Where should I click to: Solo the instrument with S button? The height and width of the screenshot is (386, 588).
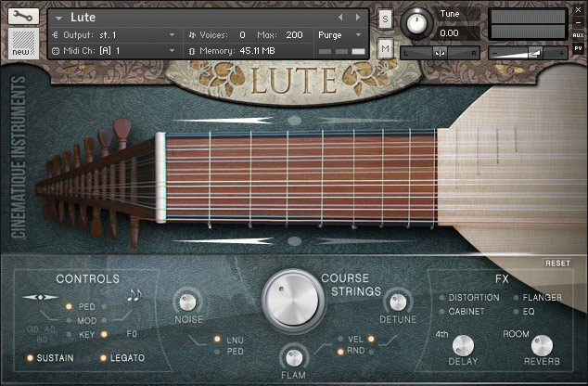(x=385, y=19)
